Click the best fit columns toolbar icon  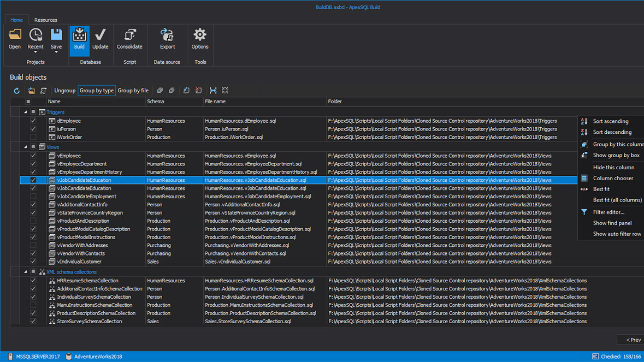(x=213, y=91)
